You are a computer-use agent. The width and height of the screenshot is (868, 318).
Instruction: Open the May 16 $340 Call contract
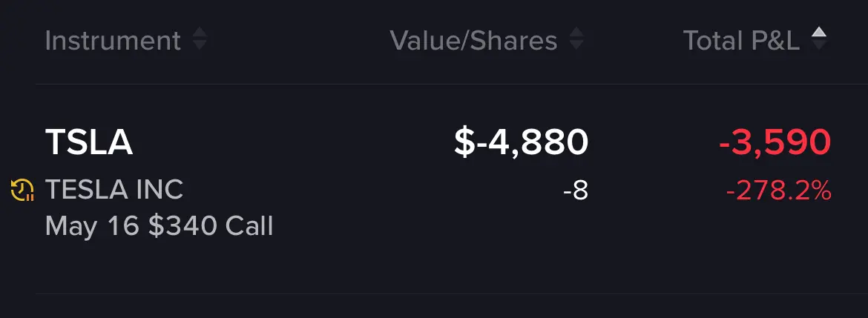pyautogui.click(x=159, y=227)
